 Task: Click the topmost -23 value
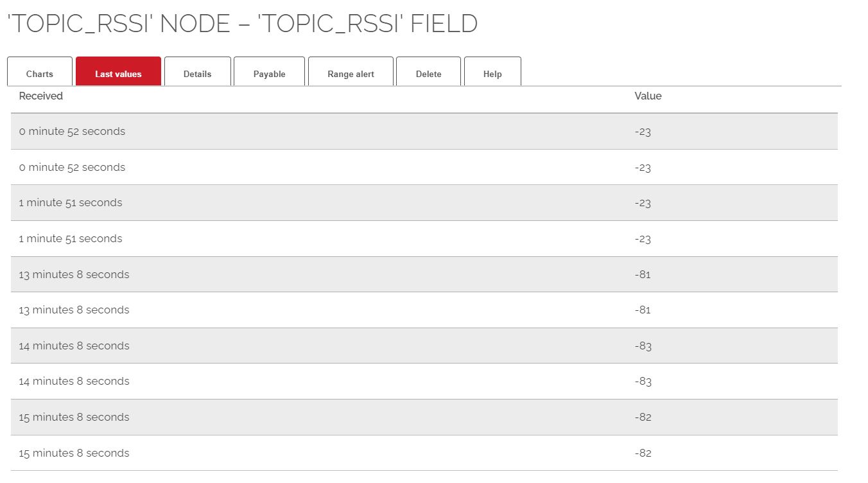643,132
